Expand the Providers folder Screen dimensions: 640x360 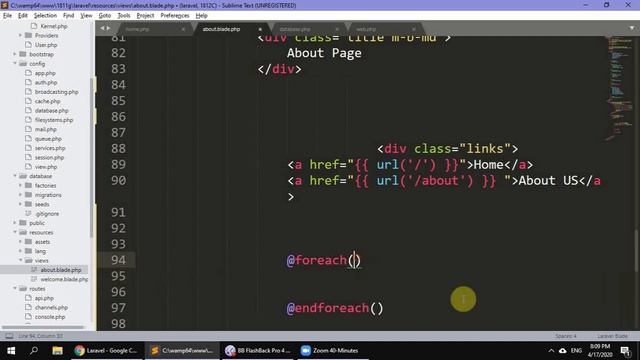pyautogui.click(x=20, y=36)
